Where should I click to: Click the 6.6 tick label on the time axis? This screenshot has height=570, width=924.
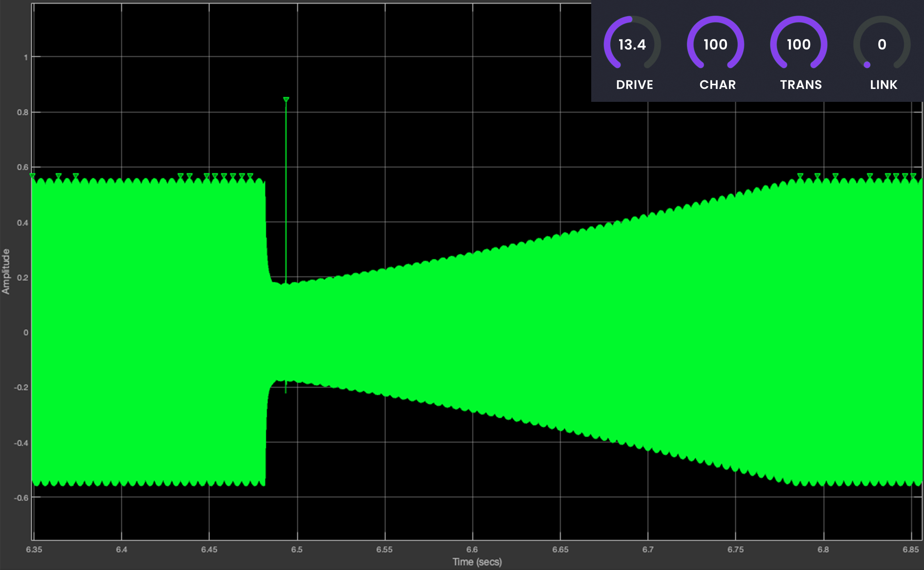pos(473,550)
